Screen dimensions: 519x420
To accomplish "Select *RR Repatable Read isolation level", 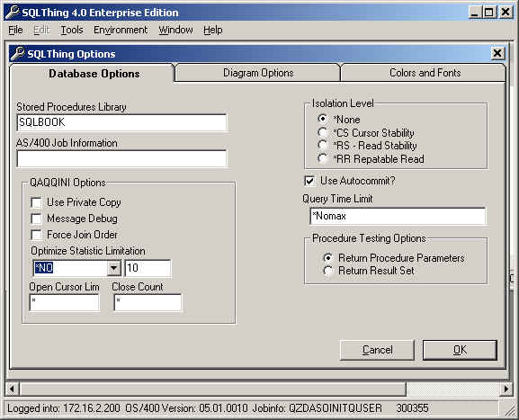I will [x=322, y=158].
